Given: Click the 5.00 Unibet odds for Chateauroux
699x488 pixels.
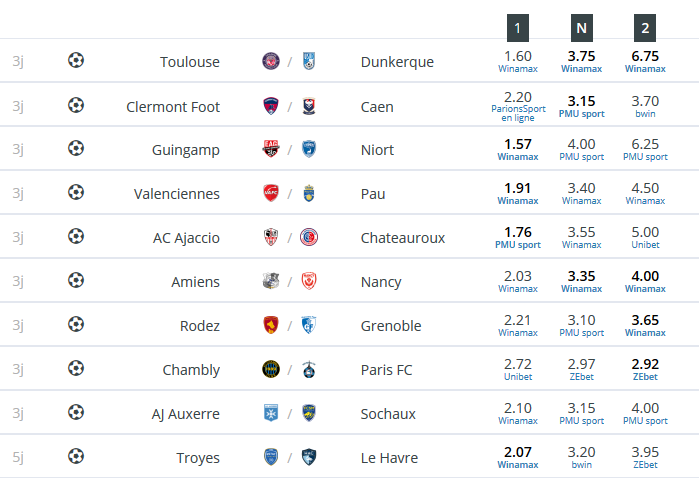Looking at the screenshot, I should 645,237.
